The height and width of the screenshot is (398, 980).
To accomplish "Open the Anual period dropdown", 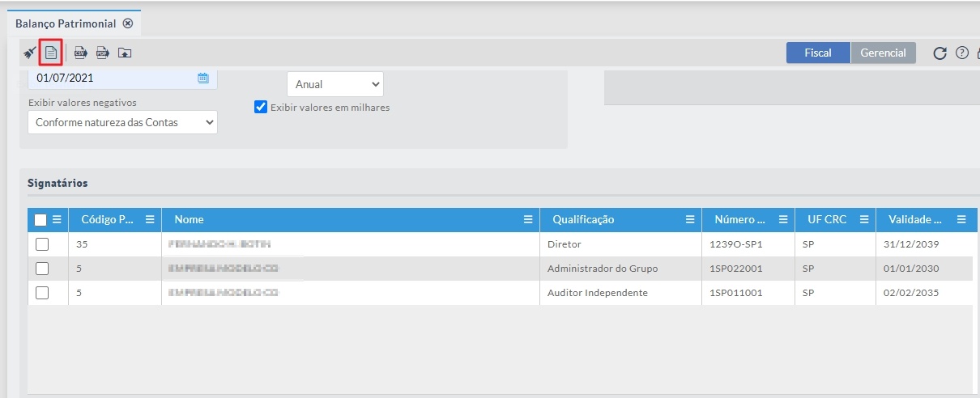I will pyautogui.click(x=335, y=84).
